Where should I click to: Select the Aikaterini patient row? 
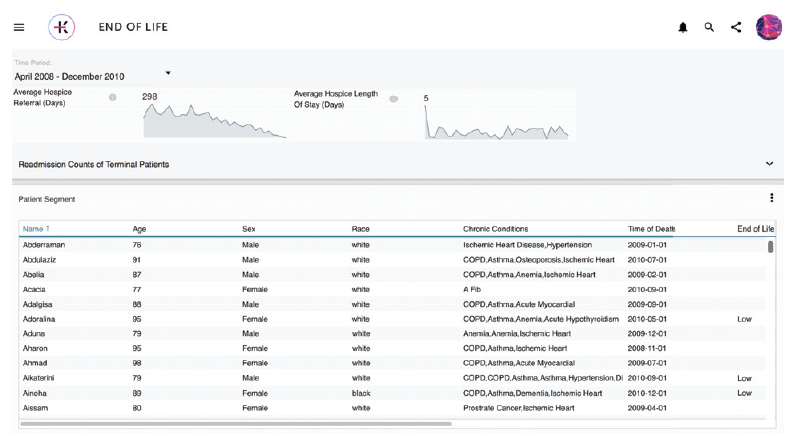pyautogui.click(x=38, y=379)
